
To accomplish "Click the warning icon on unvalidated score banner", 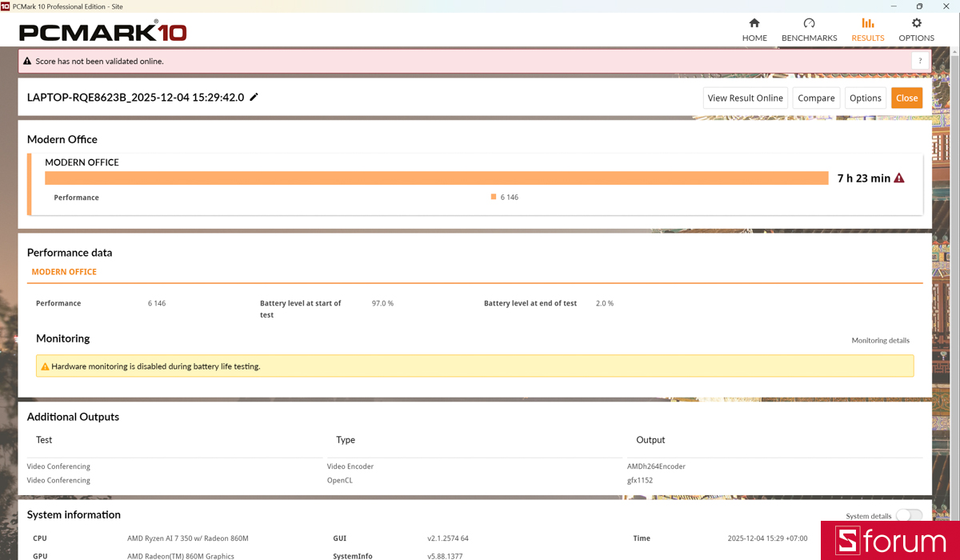I will 27,61.
